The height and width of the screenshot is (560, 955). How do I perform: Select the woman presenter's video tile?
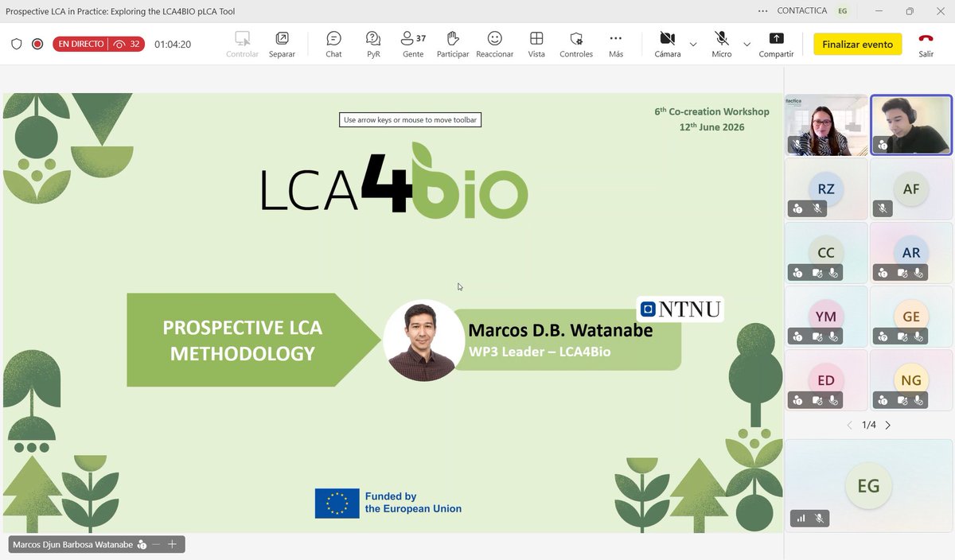pyautogui.click(x=826, y=124)
